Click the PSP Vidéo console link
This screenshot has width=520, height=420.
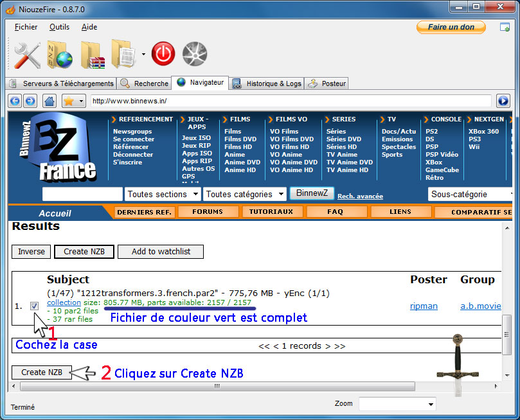click(x=442, y=154)
